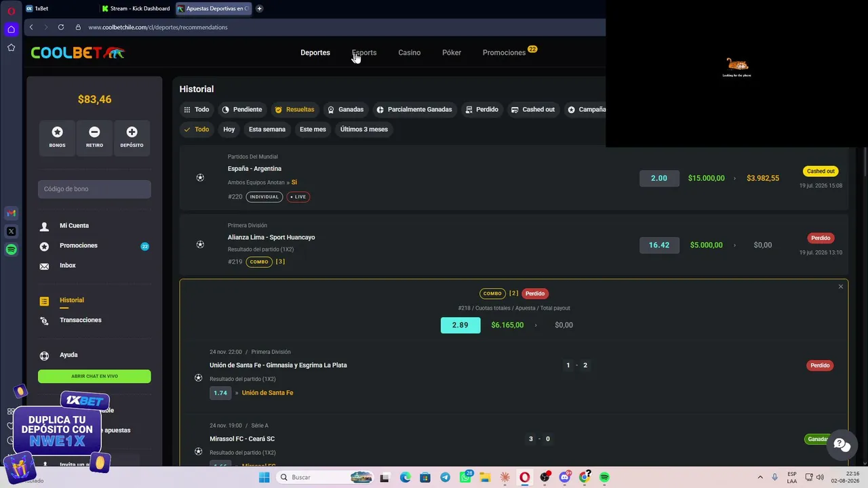Switch to Stream - Kick Dashboard tab
The height and width of the screenshot is (488, 868).
(136, 9)
